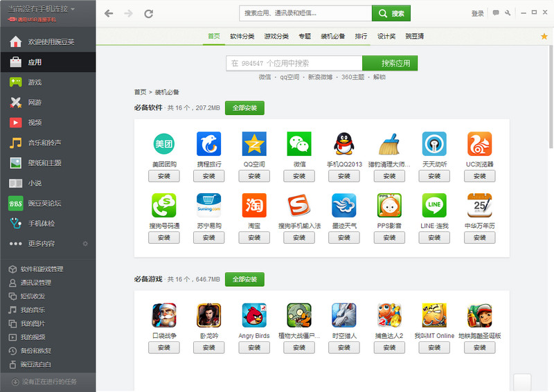The width and height of the screenshot is (554, 392).
Task: Switch to the 首页 tab
Action: (x=214, y=36)
